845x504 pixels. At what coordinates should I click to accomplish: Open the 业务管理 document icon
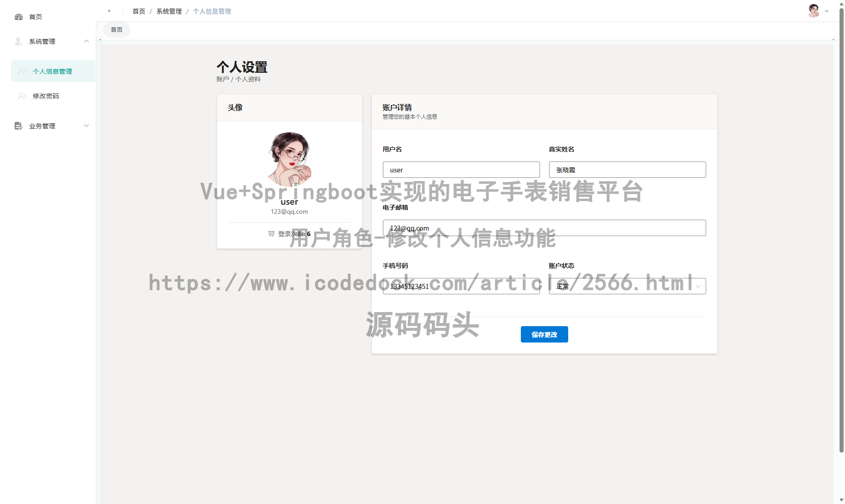19,126
